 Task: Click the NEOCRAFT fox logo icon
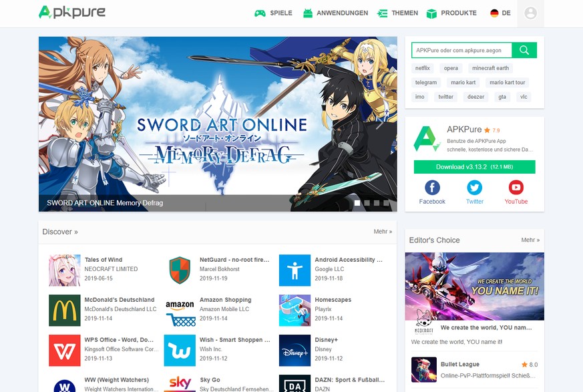(424, 322)
